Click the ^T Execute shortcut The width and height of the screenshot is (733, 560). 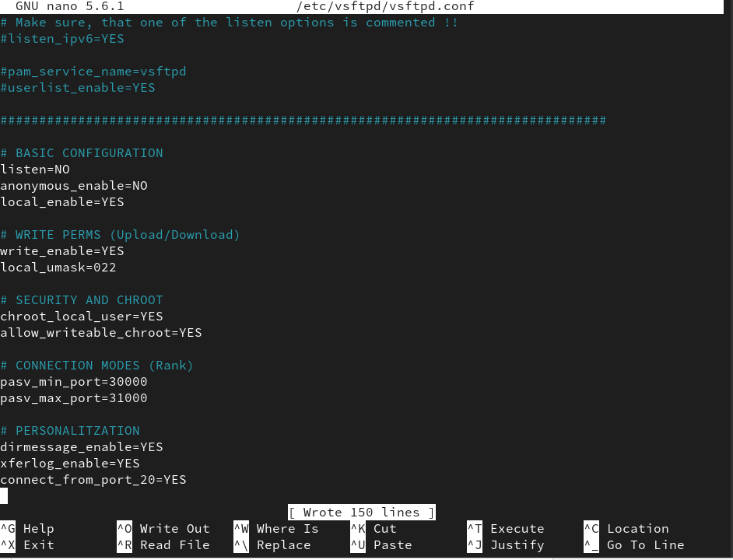pyautogui.click(x=506, y=529)
